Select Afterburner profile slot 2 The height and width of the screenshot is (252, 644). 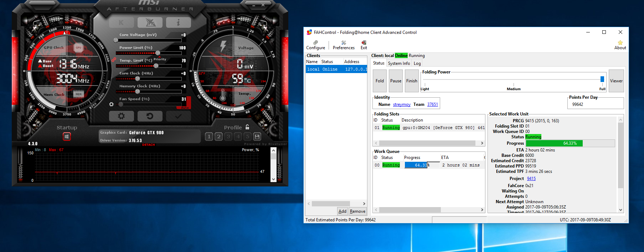[219, 137]
